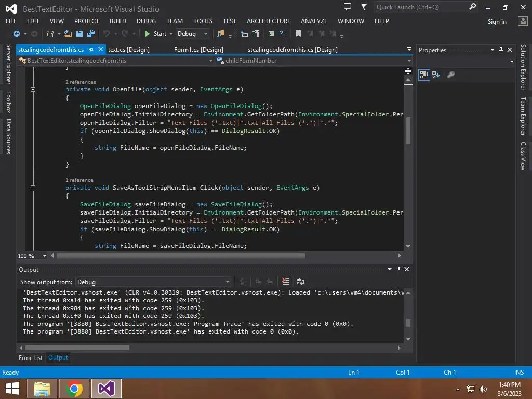The height and width of the screenshot is (399, 532).
Task: Click Sign in link
Action: pyautogui.click(x=497, y=22)
